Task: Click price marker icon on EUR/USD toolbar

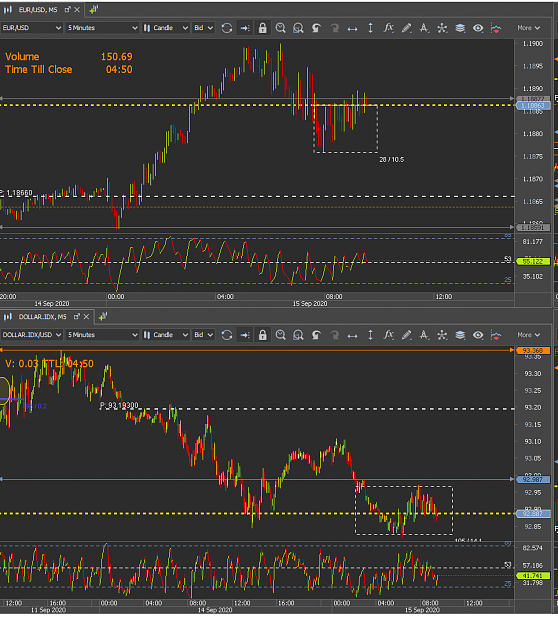Action: (x=496, y=28)
